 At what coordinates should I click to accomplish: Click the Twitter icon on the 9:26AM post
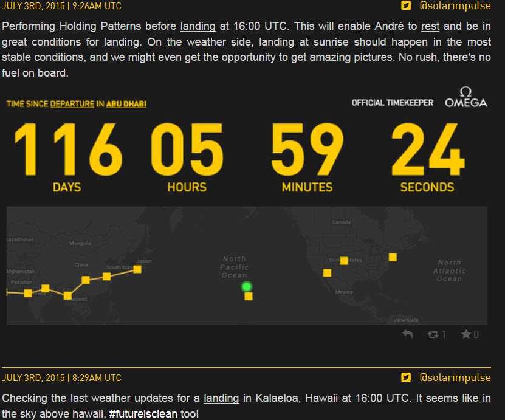click(406, 5)
